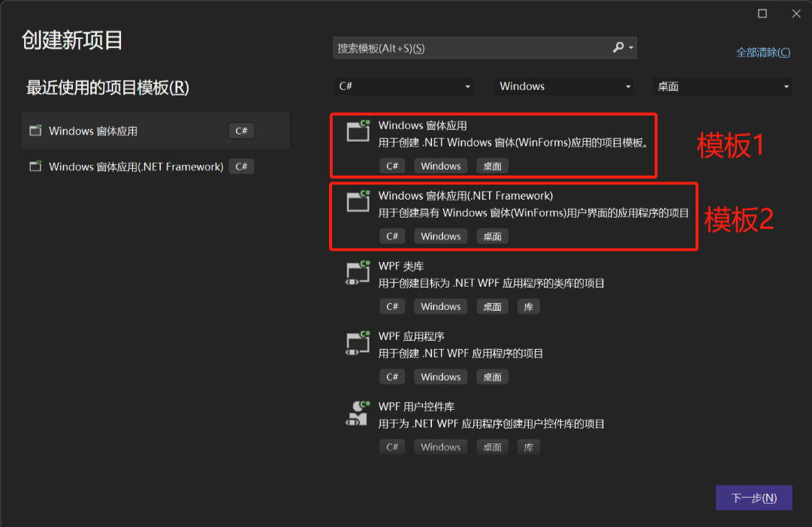Image resolution: width=812 pixels, height=527 pixels.
Task: Click description 用于创建目标为 .NET WPF 应用程序的类库的项目
Action: [491, 283]
